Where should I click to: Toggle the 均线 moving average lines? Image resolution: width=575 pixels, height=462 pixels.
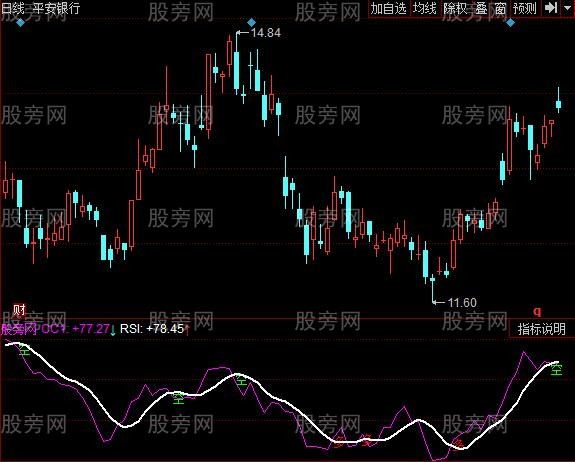click(x=424, y=8)
